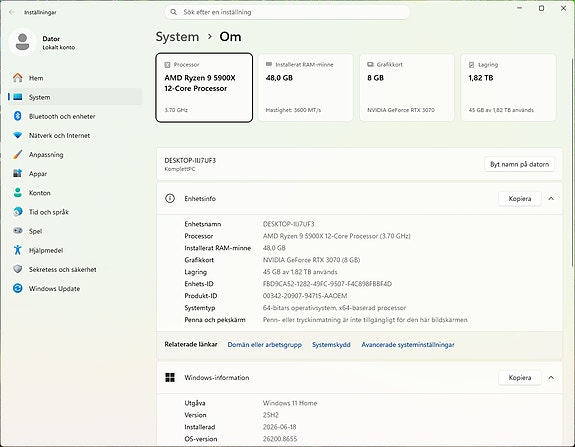This screenshot has width=575, height=447.
Task: Collapse the Windows-information section chevron
Action: pos(551,377)
